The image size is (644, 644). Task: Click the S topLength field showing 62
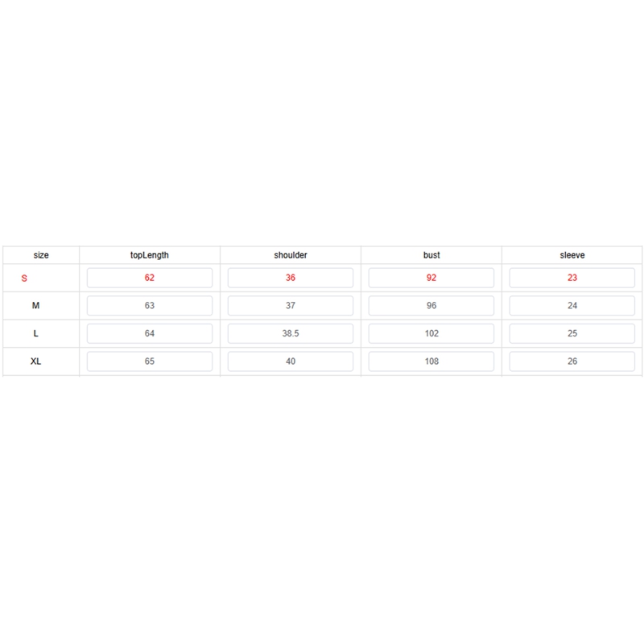pos(150,278)
